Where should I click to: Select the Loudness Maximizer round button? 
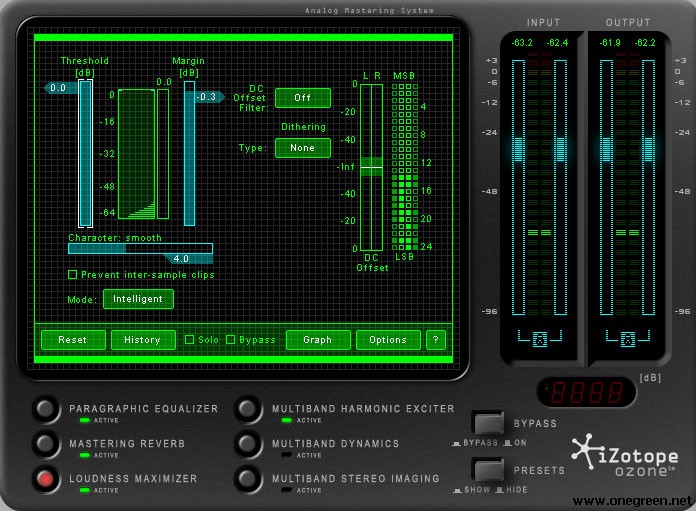(x=46, y=479)
